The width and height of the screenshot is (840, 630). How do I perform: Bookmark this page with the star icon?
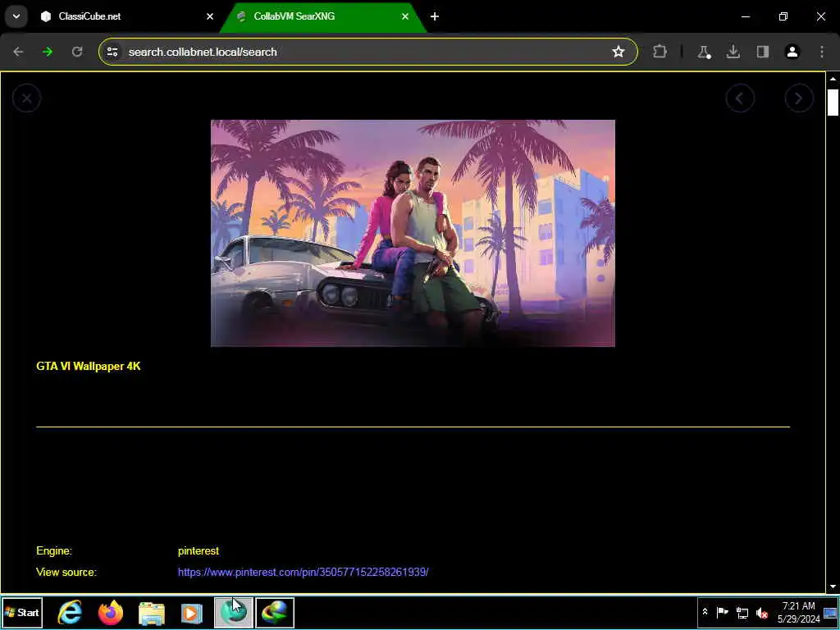(x=619, y=52)
